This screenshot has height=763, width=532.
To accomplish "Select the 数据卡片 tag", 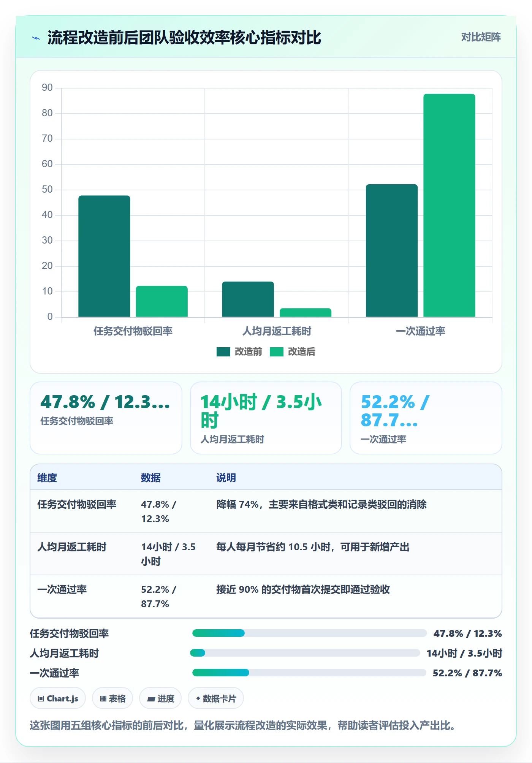I will (x=216, y=698).
